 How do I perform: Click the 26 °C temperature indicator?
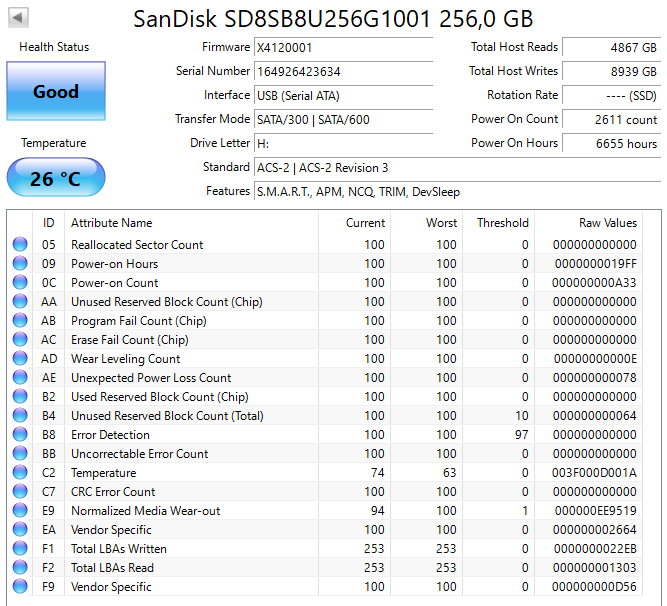tap(55, 178)
